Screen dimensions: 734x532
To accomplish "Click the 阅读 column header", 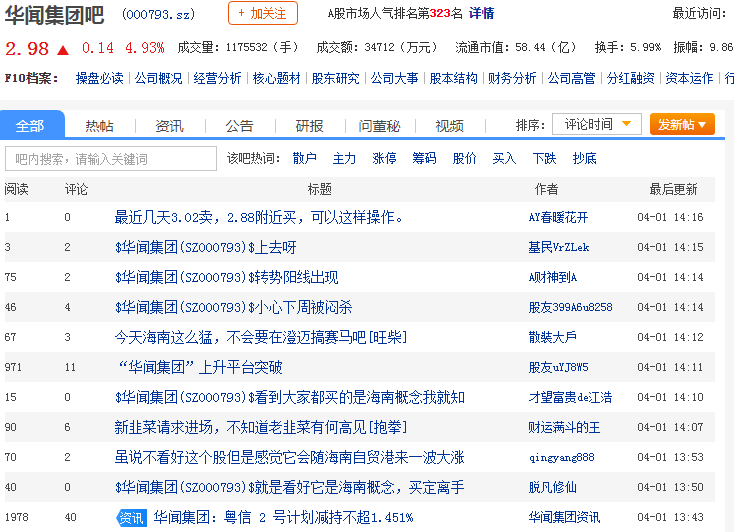I will tap(16, 189).
